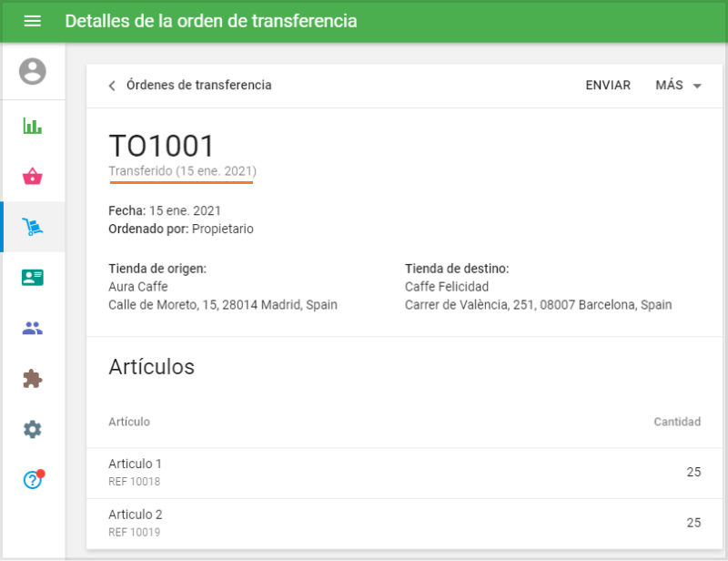Viewport: 728px width, 561px height.
Task: Select the Artículos shopping bag icon
Action: click(x=32, y=176)
